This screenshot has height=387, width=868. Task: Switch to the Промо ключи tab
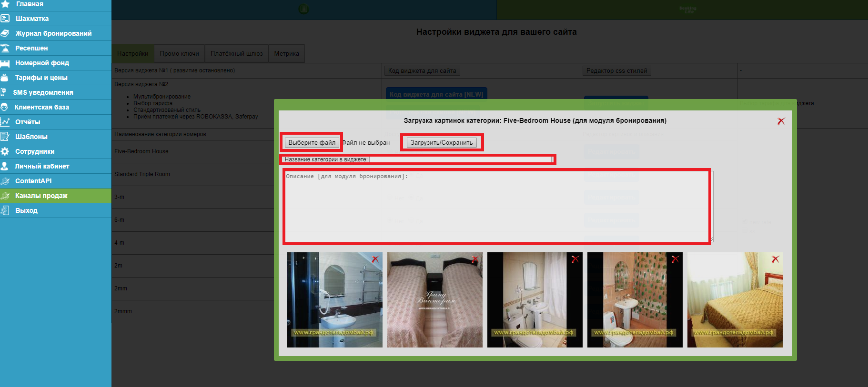[180, 54]
